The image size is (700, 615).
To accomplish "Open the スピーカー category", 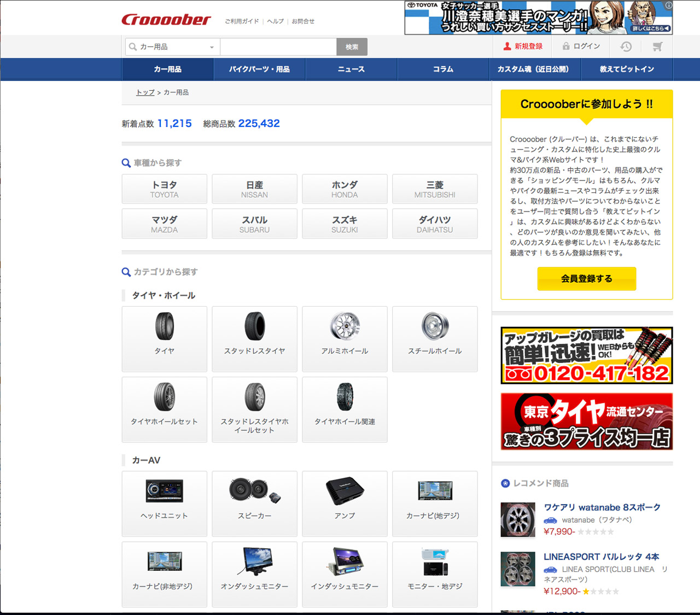I will [255, 503].
